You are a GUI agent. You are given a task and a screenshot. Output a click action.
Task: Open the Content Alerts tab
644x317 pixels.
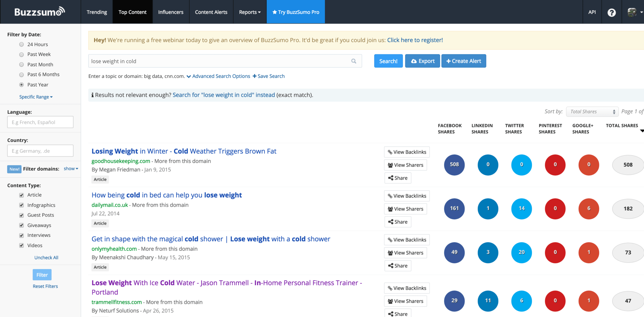tap(211, 12)
